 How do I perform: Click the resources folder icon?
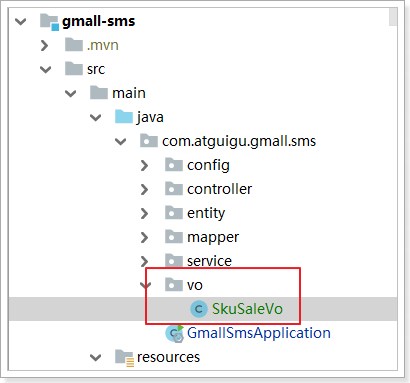pyautogui.click(x=124, y=358)
